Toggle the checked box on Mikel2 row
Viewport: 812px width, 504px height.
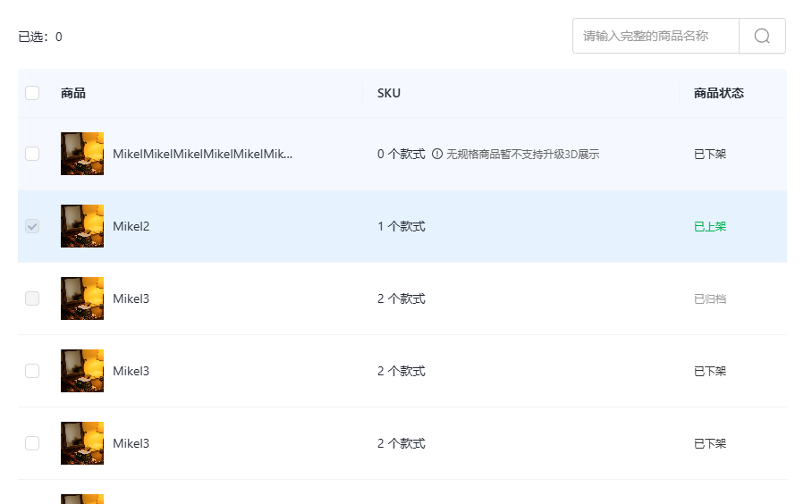click(x=32, y=226)
